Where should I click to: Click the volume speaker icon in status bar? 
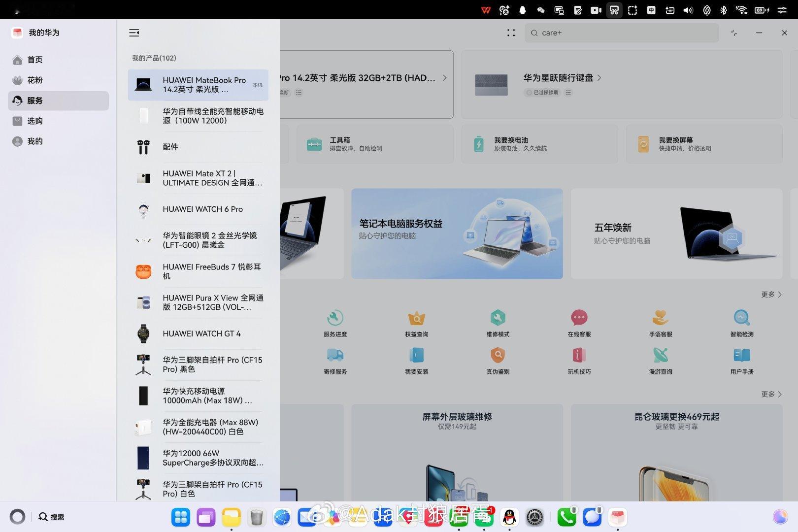tap(688, 10)
